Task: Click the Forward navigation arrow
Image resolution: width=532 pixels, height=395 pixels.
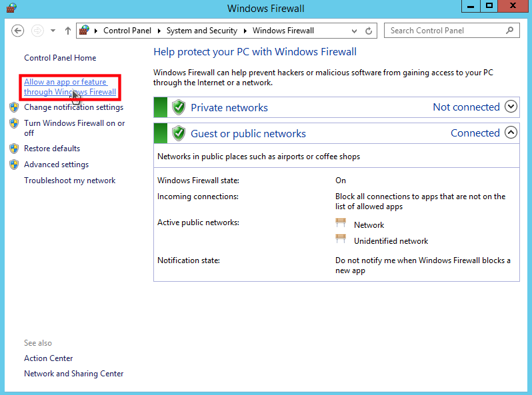Action: point(37,31)
